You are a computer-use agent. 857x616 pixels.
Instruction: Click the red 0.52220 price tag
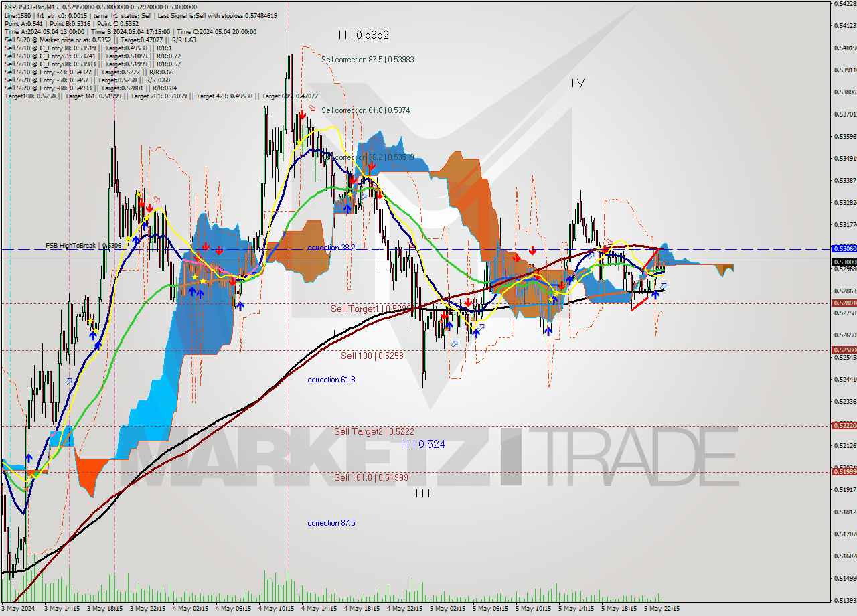coord(844,426)
